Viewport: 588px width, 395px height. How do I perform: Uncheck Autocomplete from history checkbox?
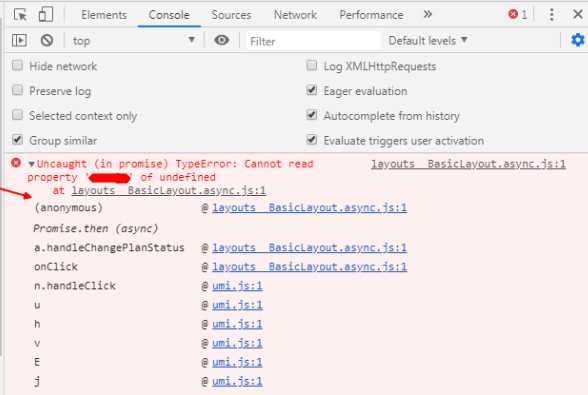point(311,115)
